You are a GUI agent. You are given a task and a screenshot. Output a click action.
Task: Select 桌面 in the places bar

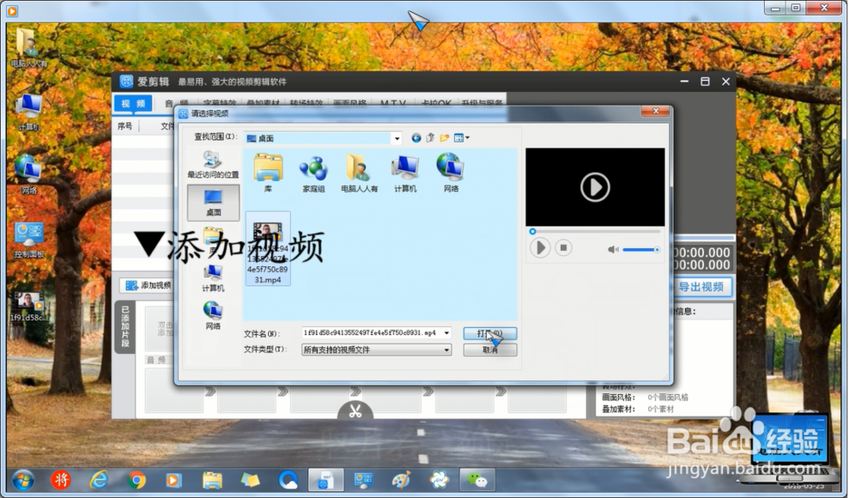[x=214, y=202]
